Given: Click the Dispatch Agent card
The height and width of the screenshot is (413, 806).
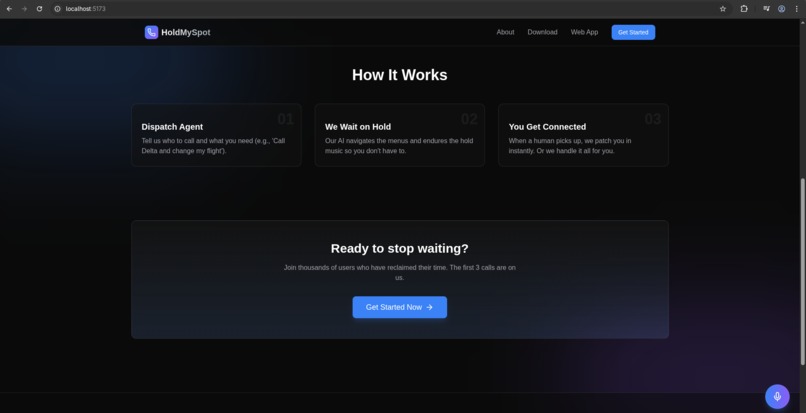Looking at the screenshot, I should pyautogui.click(x=216, y=135).
